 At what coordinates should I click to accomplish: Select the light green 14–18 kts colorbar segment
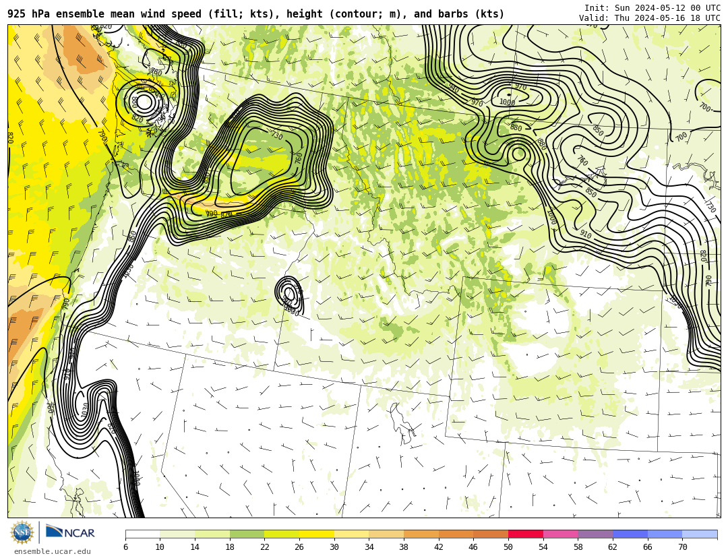(212, 534)
